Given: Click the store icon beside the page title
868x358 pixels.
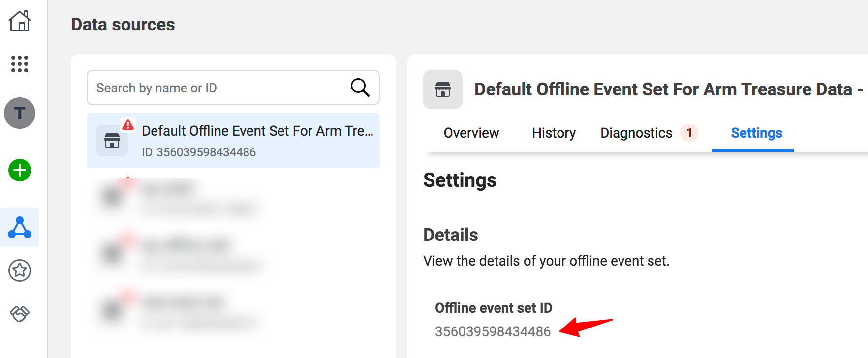Looking at the screenshot, I should 443,89.
